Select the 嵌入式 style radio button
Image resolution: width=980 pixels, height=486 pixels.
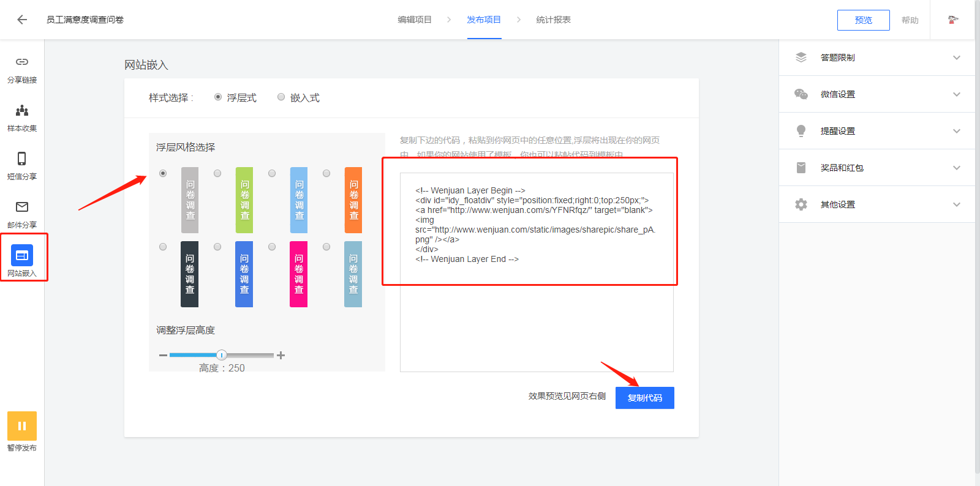coord(281,97)
